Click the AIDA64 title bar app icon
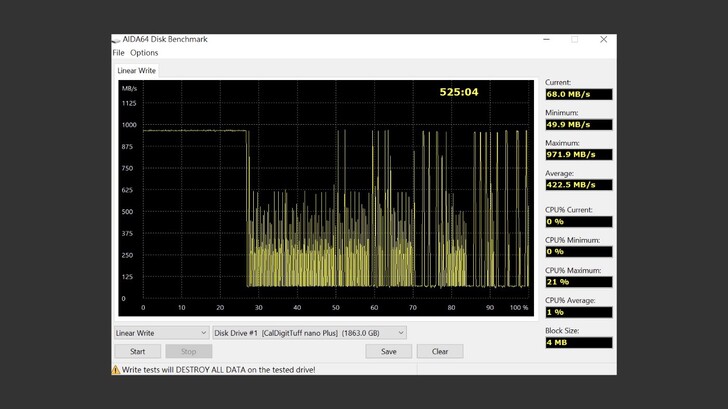The width and height of the screenshot is (728, 409). coord(116,39)
